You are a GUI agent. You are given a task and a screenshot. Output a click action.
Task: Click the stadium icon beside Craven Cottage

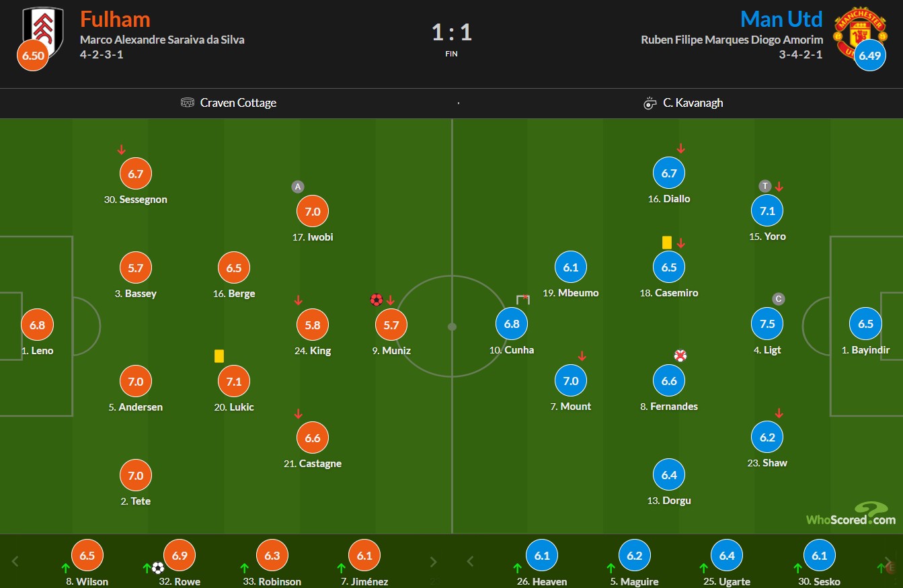[188, 103]
